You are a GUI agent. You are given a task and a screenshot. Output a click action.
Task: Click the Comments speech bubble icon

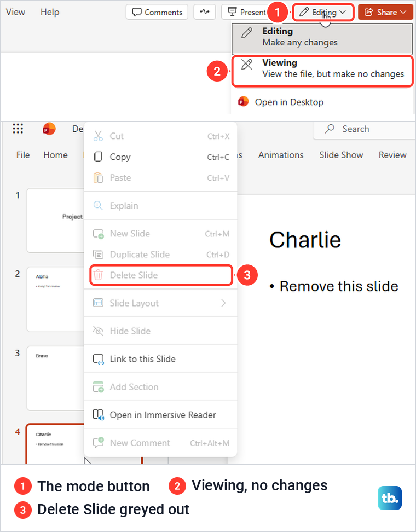(x=137, y=12)
